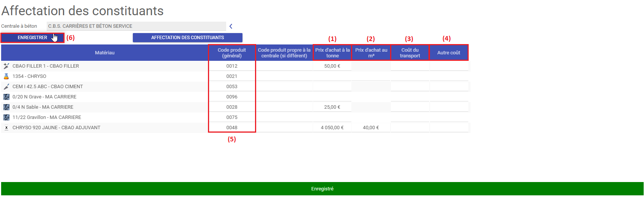Click the aggregate icon for 11/22 Gravillon
The height and width of the screenshot is (198, 644).
(6, 117)
